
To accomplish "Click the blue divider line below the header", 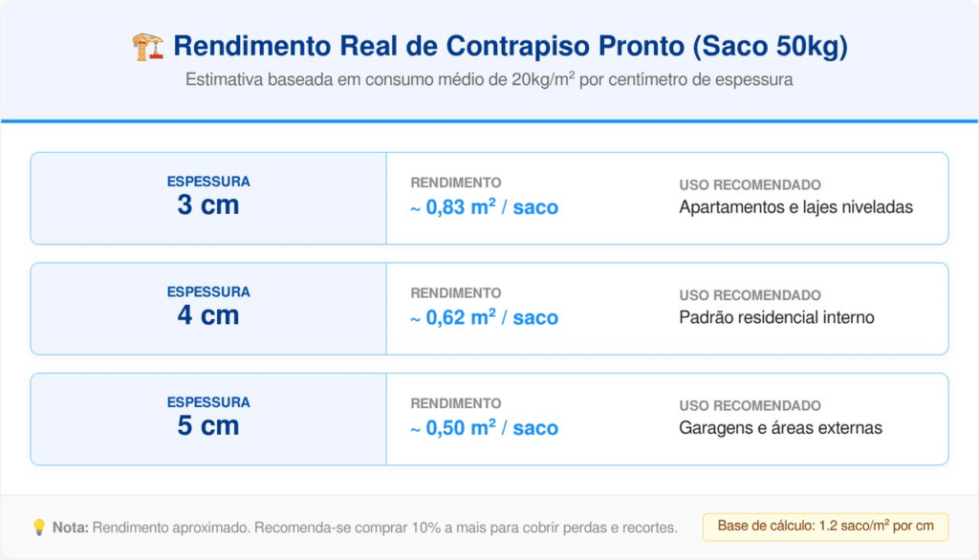I will click(x=489, y=121).
